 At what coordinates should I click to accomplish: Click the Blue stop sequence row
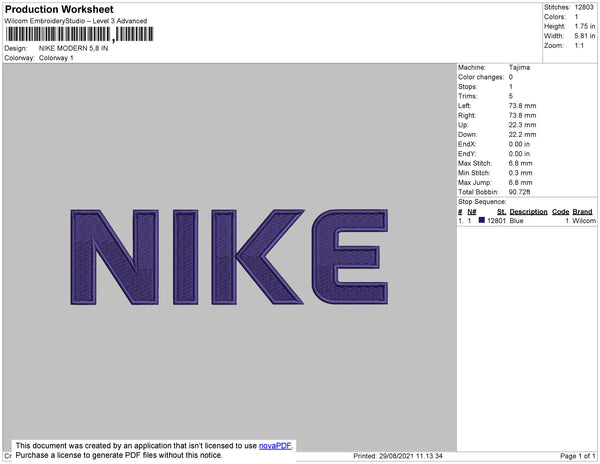tap(527, 221)
